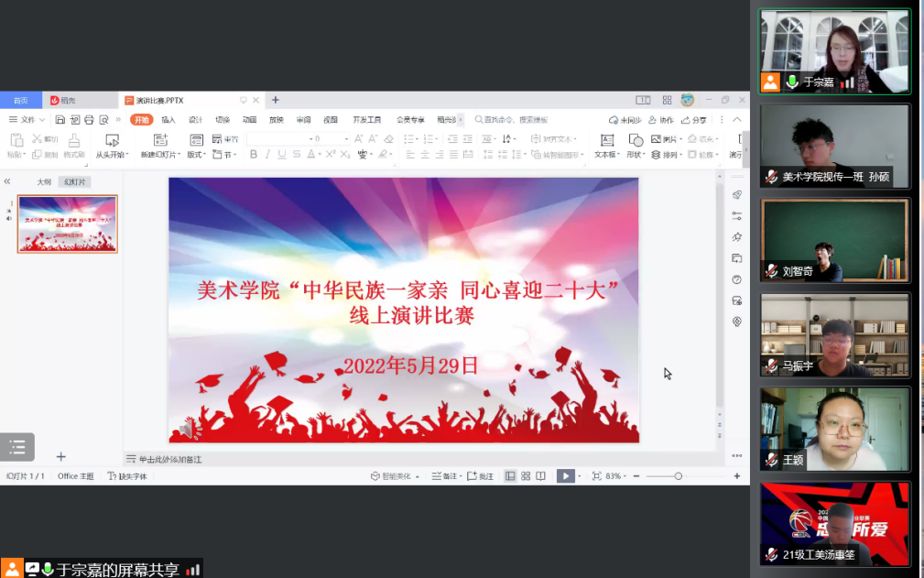Select slide 1 thumbnail in slide panel
This screenshot has width=924, height=578.
68,224
